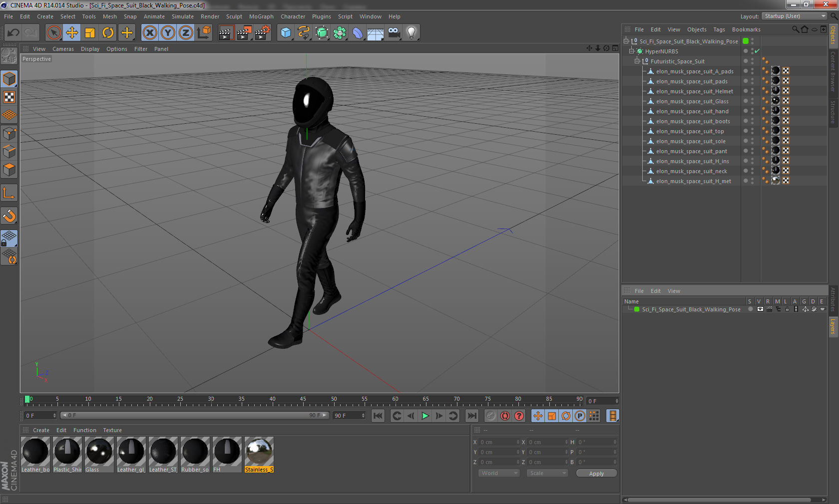The height and width of the screenshot is (504, 839).
Task: Select the Stainless_S material
Action: 259,455
